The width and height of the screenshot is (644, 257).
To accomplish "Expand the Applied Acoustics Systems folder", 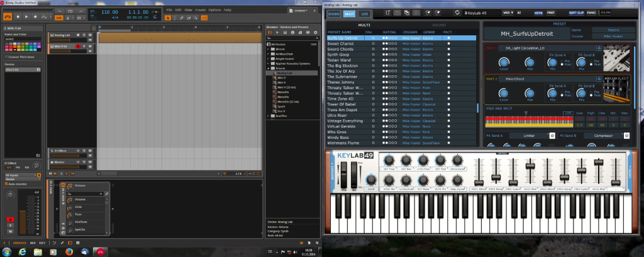I will (268, 63).
